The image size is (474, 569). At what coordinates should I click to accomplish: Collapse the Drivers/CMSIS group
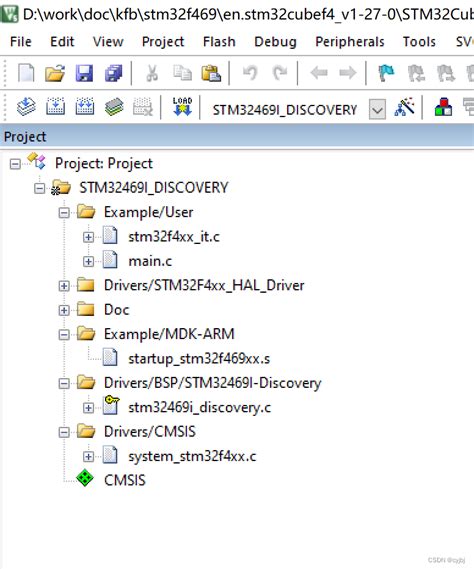[x=64, y=432]
